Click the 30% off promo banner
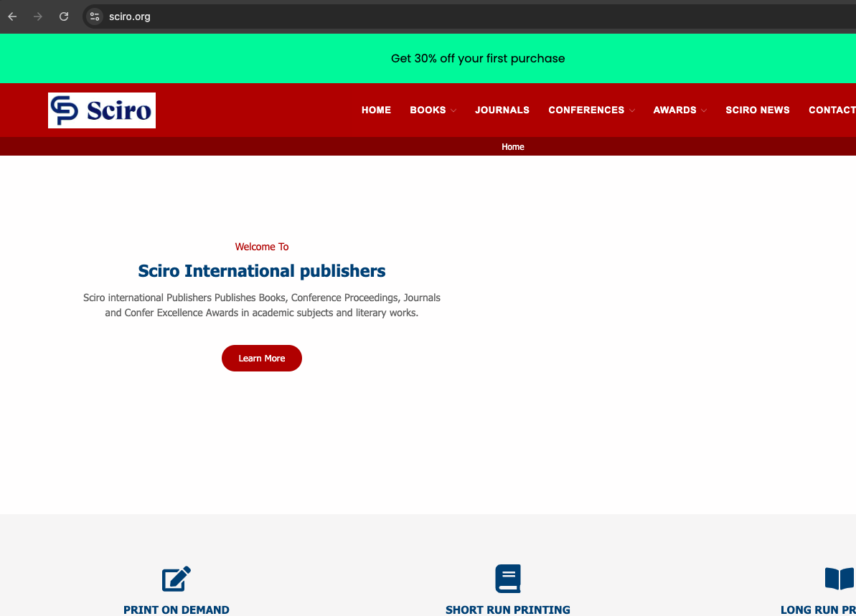Viewport: 856px width, 616px height. 478,59
